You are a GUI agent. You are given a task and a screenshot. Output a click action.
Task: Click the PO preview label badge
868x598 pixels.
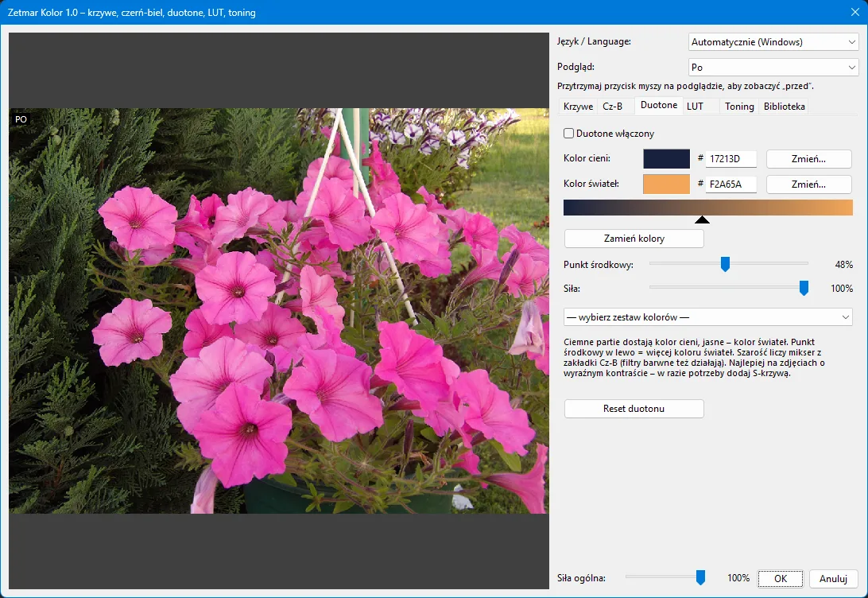point(21,119)
